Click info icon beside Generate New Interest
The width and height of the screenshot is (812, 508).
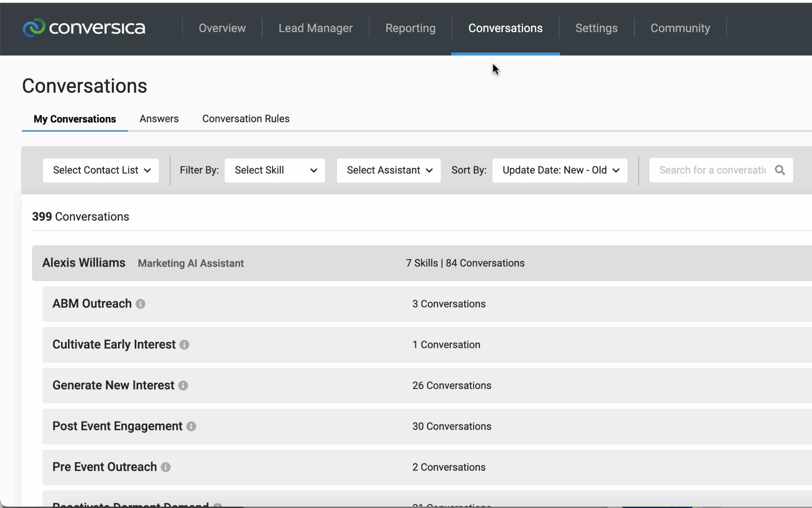point(183,386)
